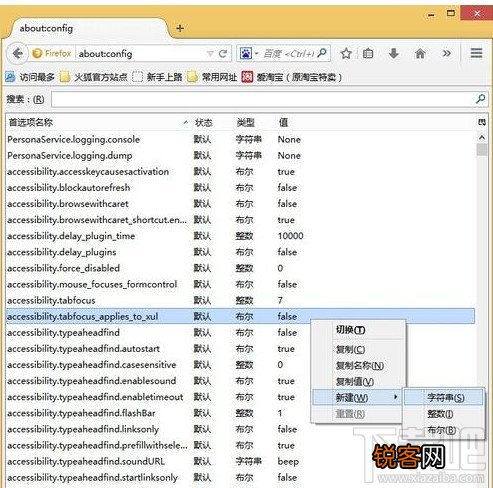Select accessibility.typeaheadfind.enablesound row
The height and width of the screenshot is (488, 493).
tap(158, 381)
